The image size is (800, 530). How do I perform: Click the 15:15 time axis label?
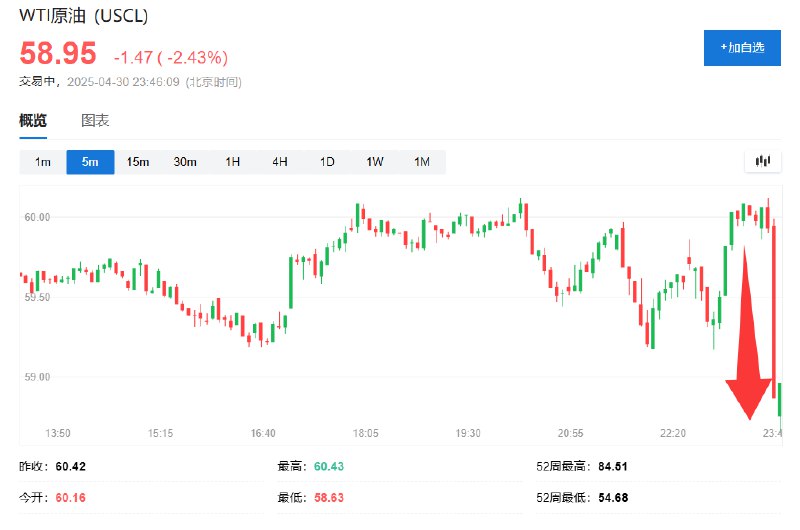[x=160, y=433]
